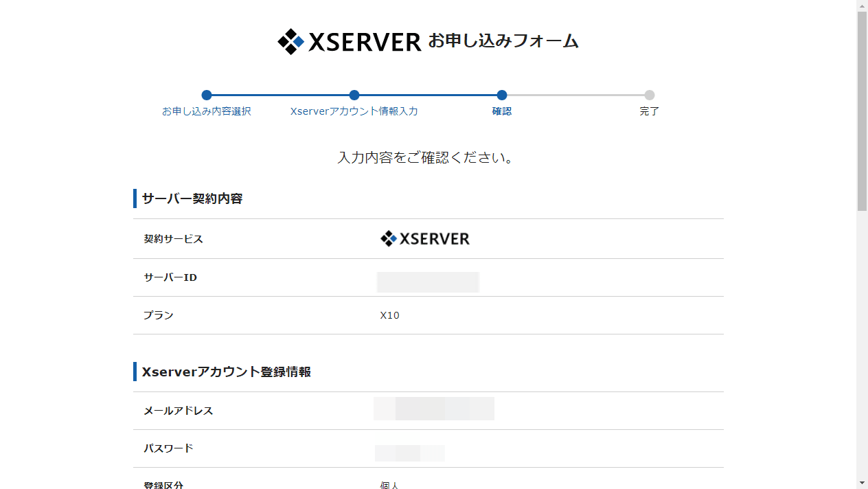Click the お申し込みフォーム title text
The width and height of the screenshot is (868, 489).
click(503, 41)
